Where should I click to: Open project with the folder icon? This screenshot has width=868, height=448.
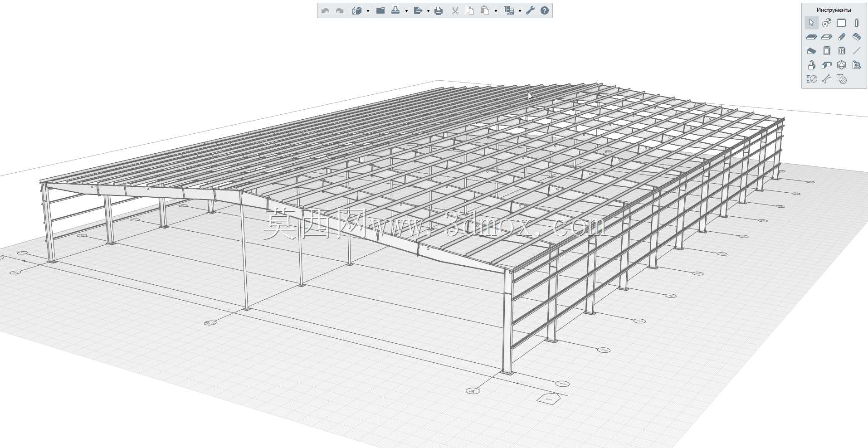380,10
